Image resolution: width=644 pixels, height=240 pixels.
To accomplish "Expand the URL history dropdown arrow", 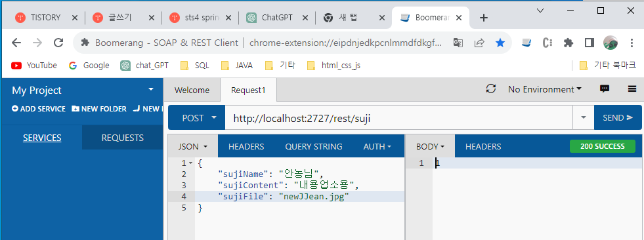I will coord(584,118).
